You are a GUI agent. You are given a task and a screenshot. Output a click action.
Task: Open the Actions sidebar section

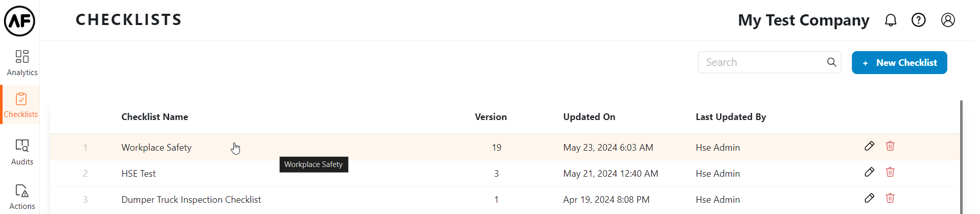pyautogui.click(x=22, y=197)
